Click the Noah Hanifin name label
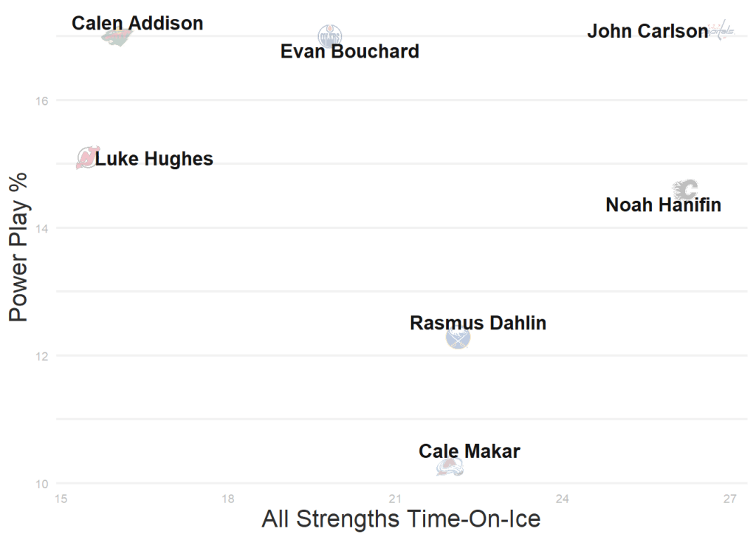756x540 pixels. (x=663, y=205)
